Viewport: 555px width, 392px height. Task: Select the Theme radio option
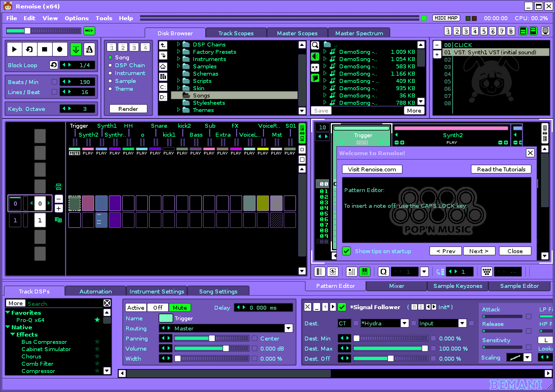(110, 88)
